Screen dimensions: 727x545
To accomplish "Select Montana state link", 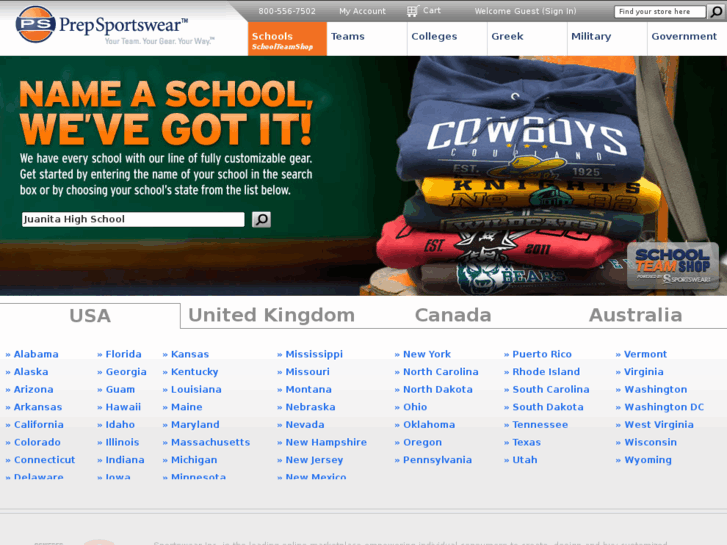I will (x=308, y=389).
